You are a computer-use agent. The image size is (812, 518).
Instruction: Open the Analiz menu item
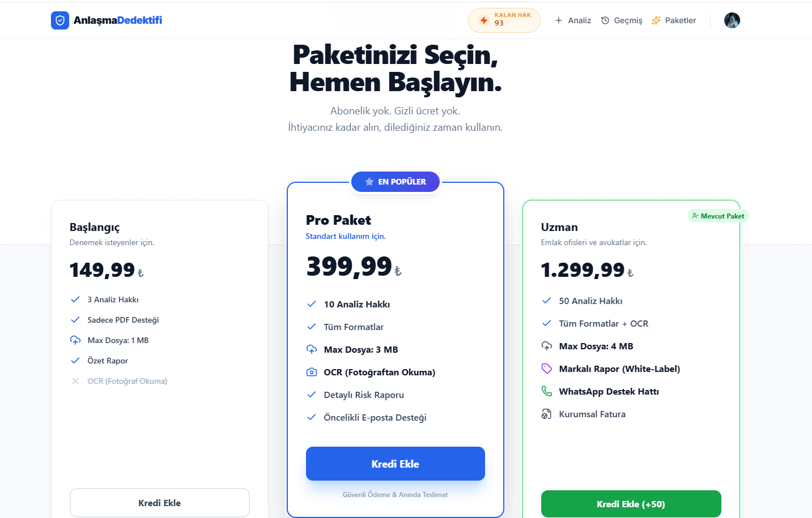coord(573,20)
